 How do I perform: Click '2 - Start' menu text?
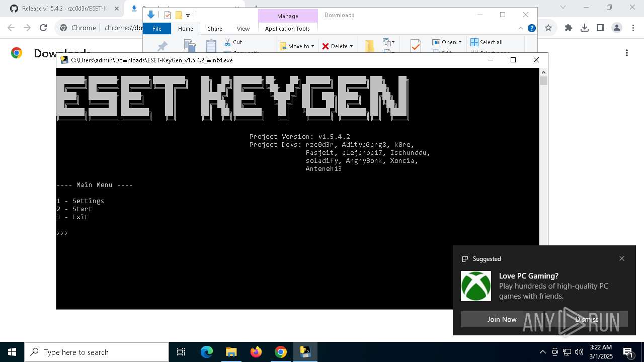(74, 209)
